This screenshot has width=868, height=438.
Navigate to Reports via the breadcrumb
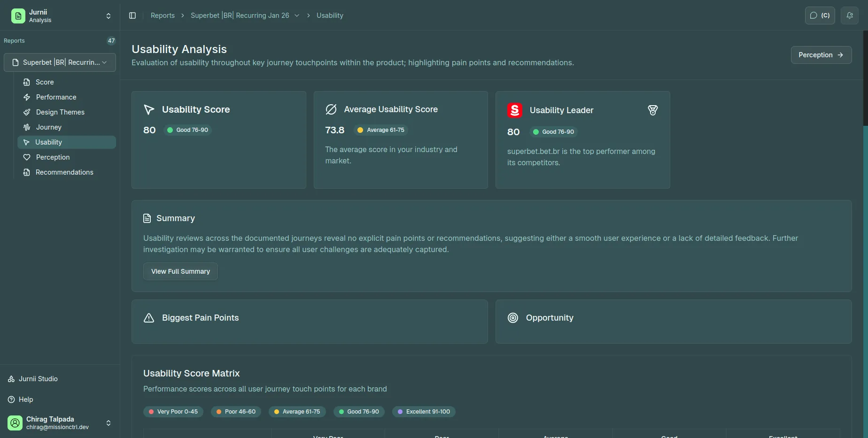(x=163, y=15)
